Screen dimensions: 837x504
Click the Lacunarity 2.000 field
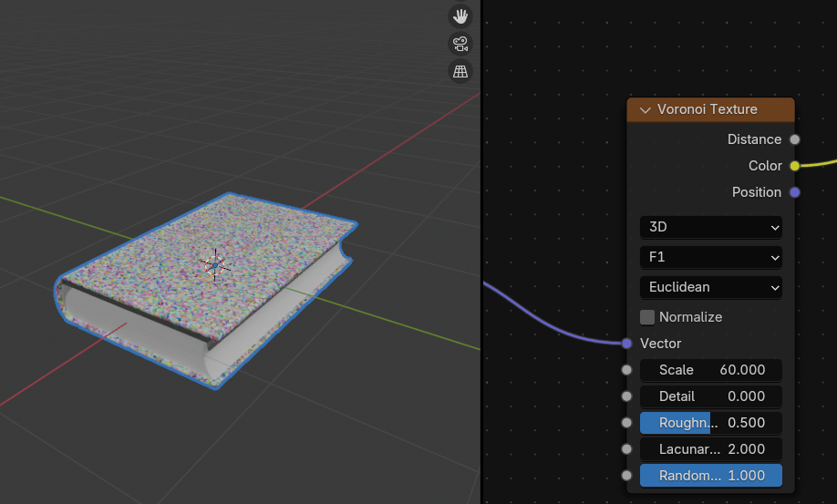tap(710, 449)
